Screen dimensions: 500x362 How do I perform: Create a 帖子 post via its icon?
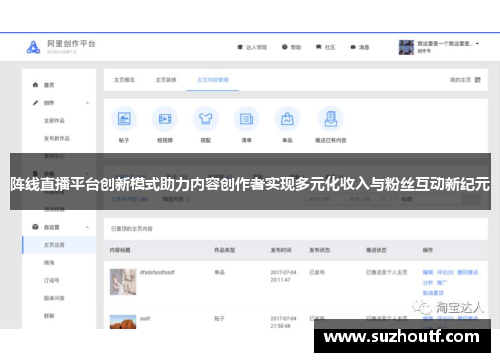pos(124,119)
